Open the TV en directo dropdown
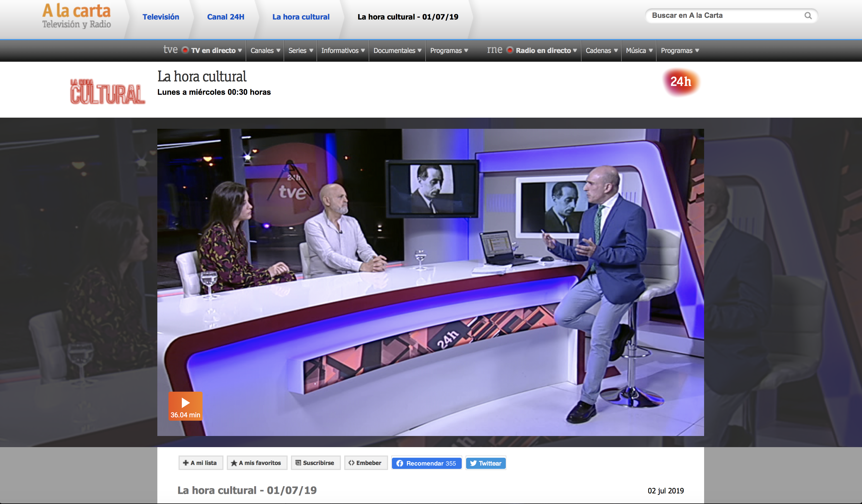862x504 pixels. click(x=216, y=51)
